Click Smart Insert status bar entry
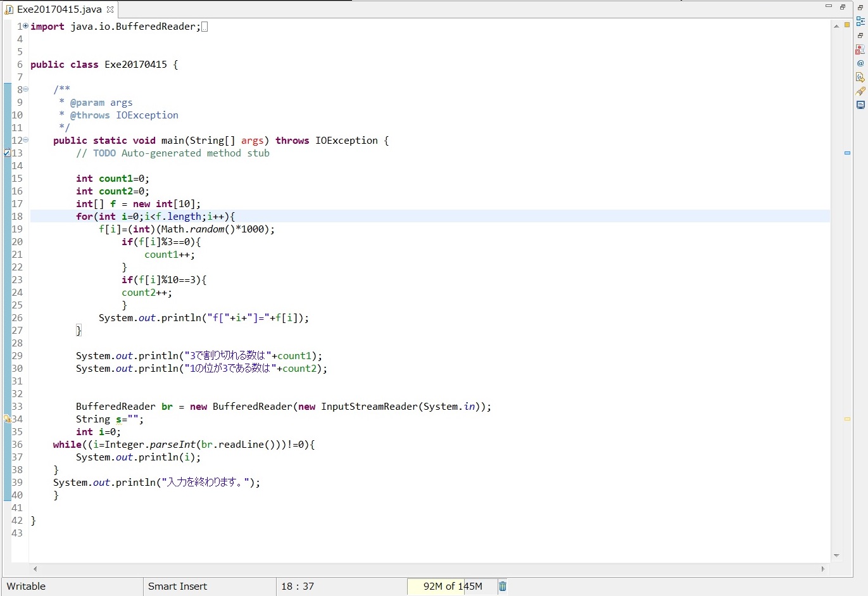 (x=177, y=586)
